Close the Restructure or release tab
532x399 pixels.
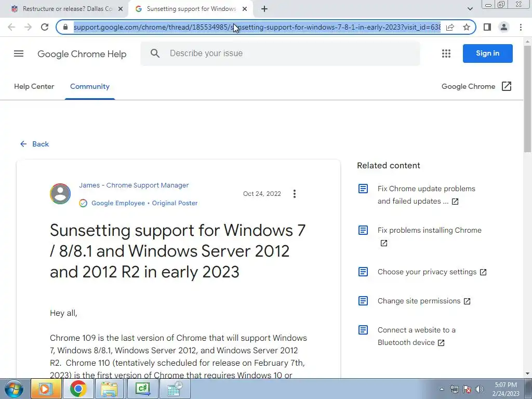[121, 9]
